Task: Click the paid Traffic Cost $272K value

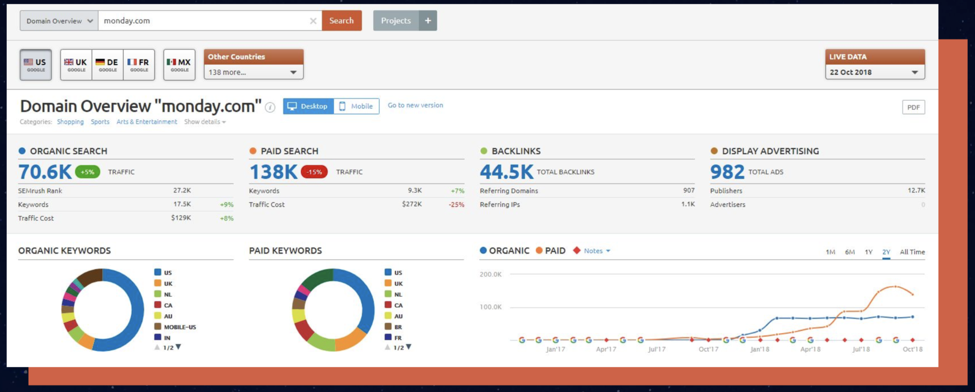Action: tap(412, 204)
